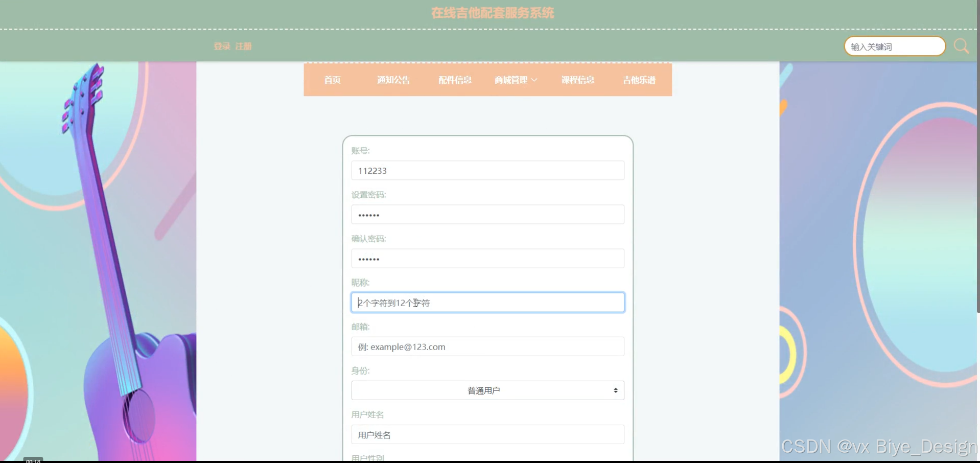Click the 用户姓名 input field
The width and height of the screenshot is (980, 463).
(x=487, y=434)
